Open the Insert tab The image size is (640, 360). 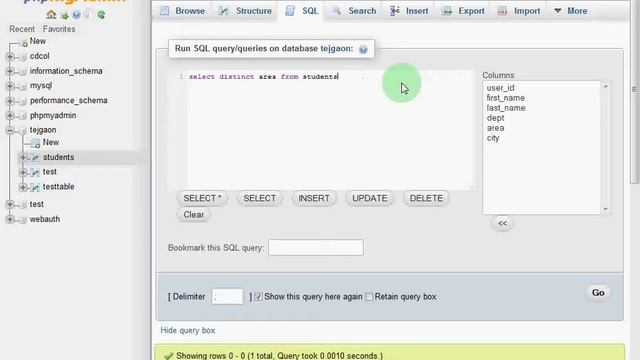point(409,11)
